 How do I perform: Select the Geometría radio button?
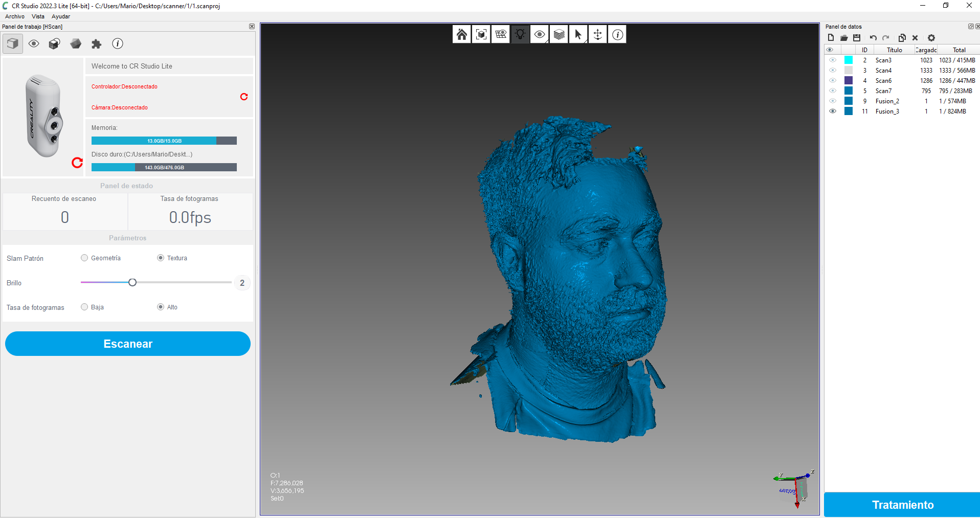click(84, 258)
